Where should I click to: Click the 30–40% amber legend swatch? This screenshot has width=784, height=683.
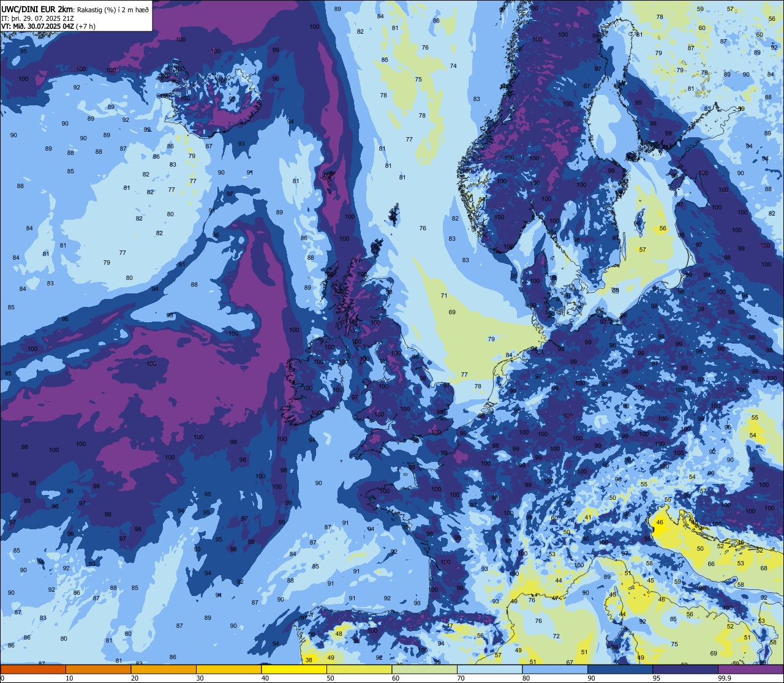click(228, 669)
